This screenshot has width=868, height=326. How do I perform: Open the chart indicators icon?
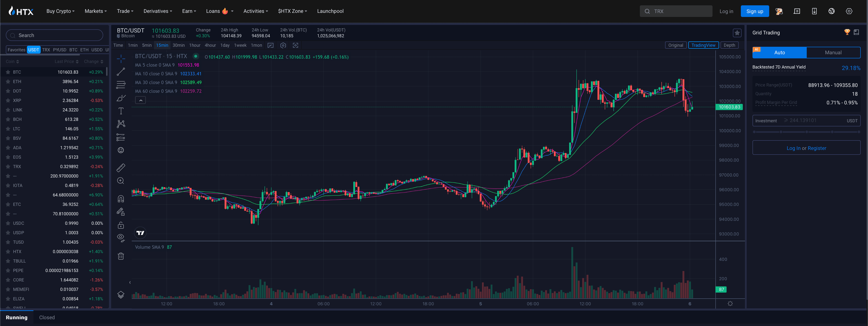(270, 45)
